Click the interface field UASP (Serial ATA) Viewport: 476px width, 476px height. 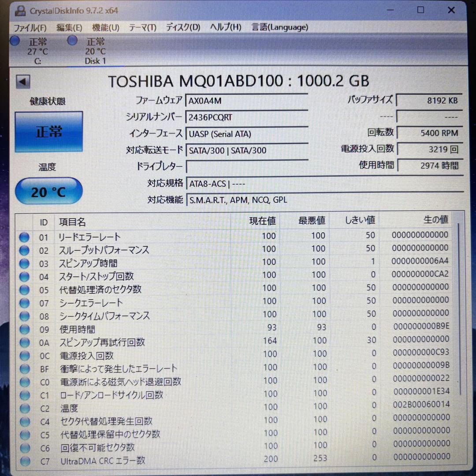[247, 134]
